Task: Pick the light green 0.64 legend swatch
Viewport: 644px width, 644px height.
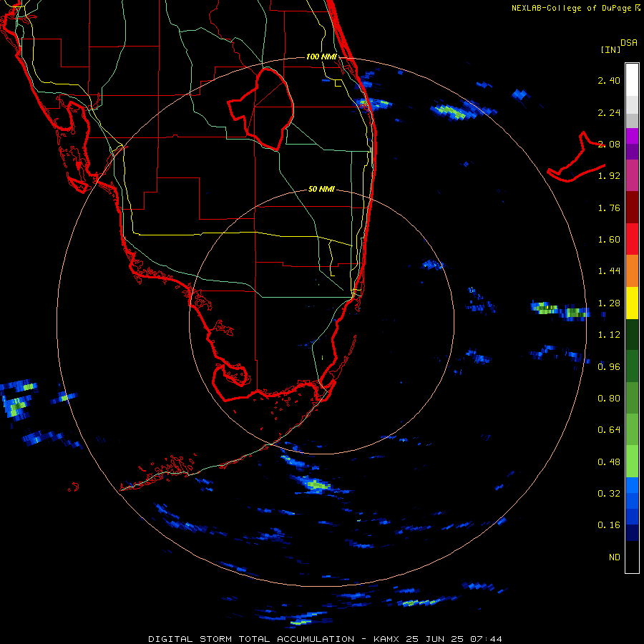Action: (x=632, y=429)
